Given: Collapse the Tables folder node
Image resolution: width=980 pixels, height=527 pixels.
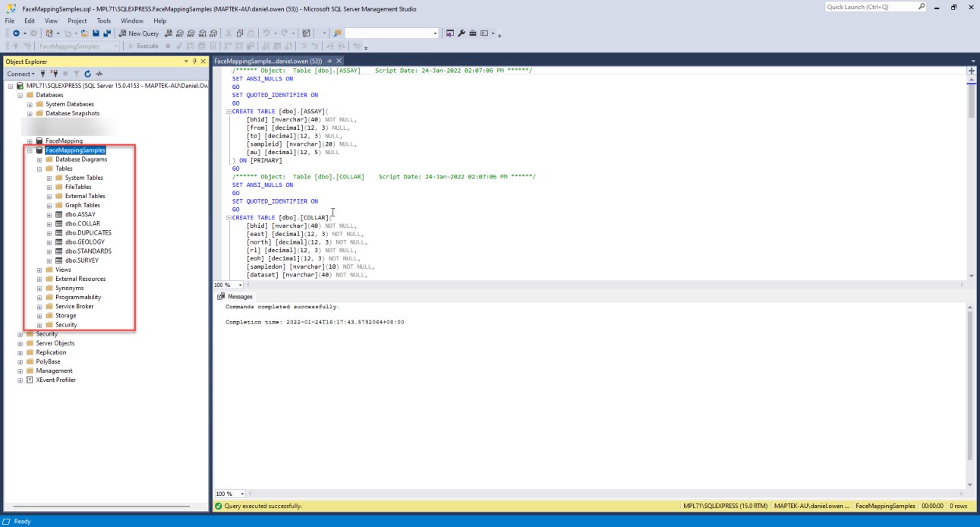Looking at the screenshot, I should click(39, 169).
